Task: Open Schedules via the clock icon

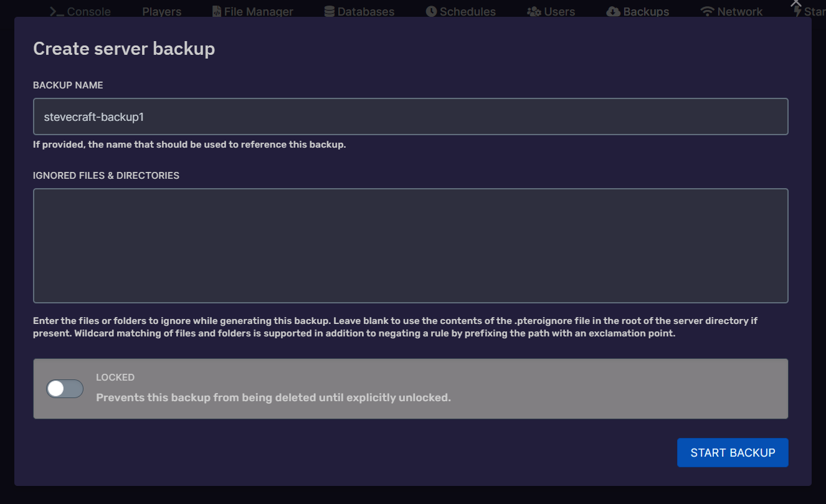Action: (x=429, y=11)
